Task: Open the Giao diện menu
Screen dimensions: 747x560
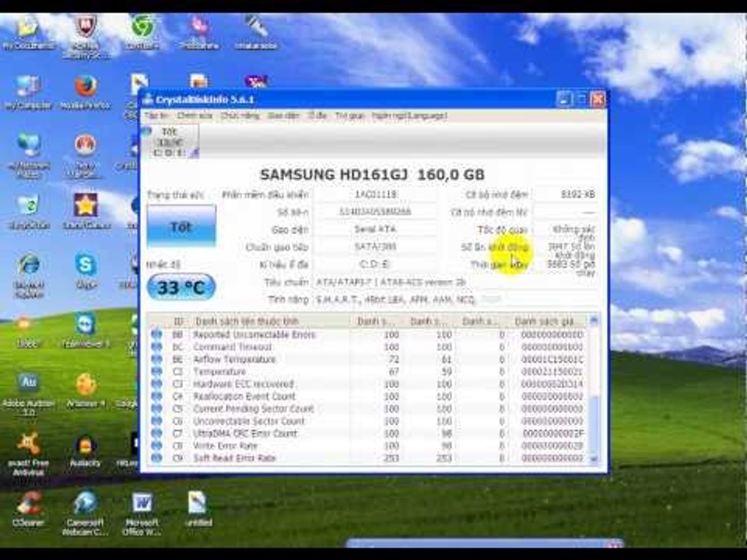Action: point(283,116)
